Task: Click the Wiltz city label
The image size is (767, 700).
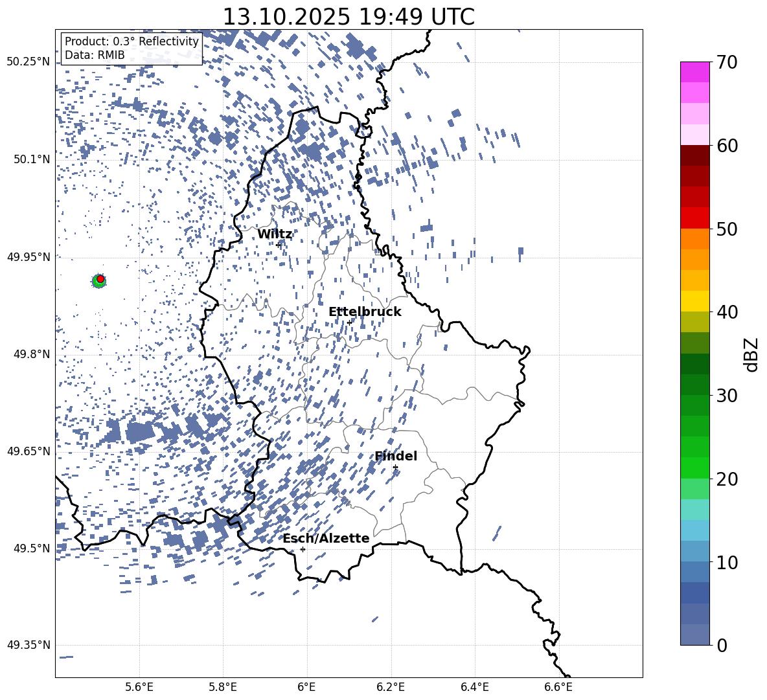Action: 275,234
